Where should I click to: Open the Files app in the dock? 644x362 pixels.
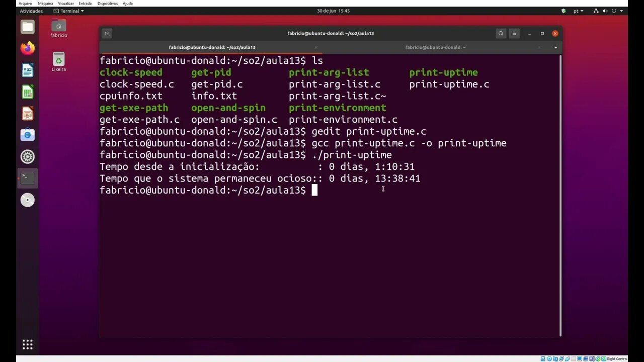(x=28, y=27)
